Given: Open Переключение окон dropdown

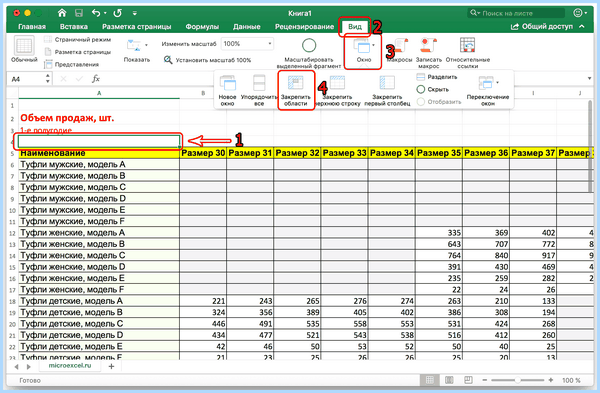Looking at the screenshot, I should click(488, 90).
